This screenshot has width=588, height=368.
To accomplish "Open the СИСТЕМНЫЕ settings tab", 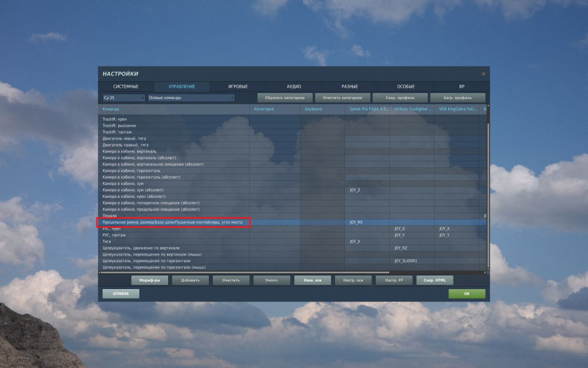I will pos(126,87).
